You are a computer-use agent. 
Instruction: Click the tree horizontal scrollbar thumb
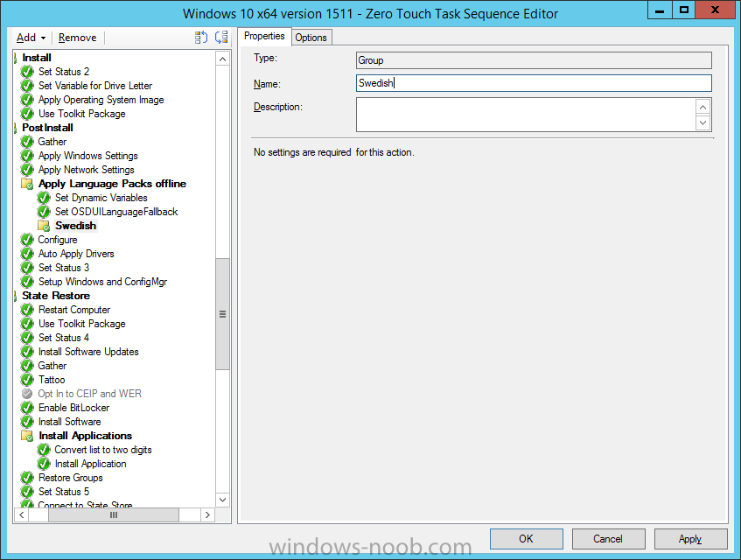pyautogui.click(x=114, y=514)
